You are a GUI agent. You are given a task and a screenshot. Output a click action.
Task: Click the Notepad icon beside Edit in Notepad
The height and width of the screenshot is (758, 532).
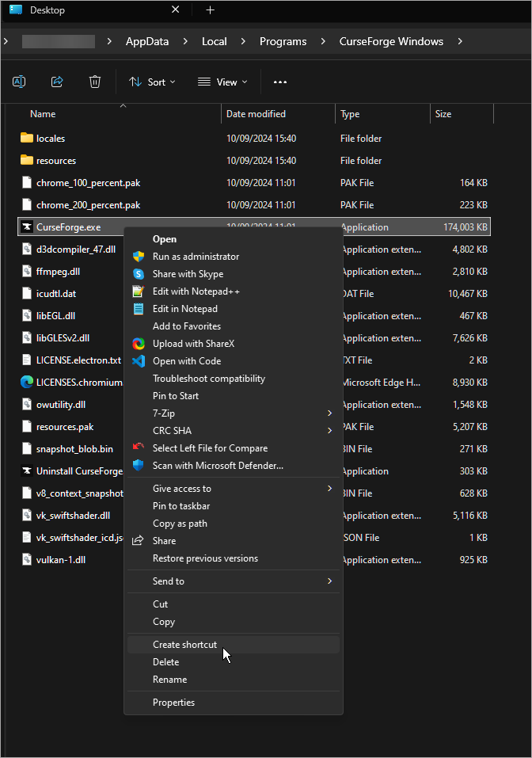point(139,309)
